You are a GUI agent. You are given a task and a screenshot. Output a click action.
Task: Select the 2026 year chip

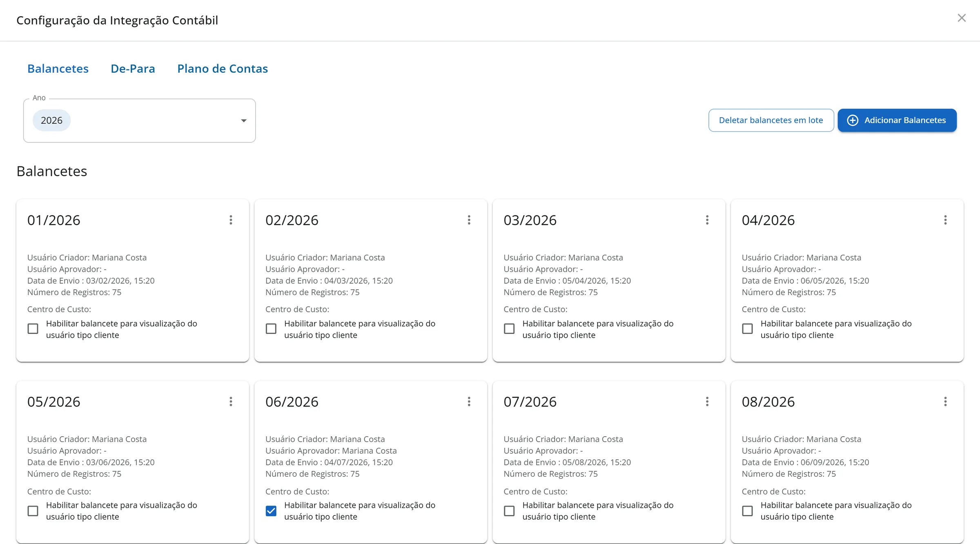click(x=51, y=120)
